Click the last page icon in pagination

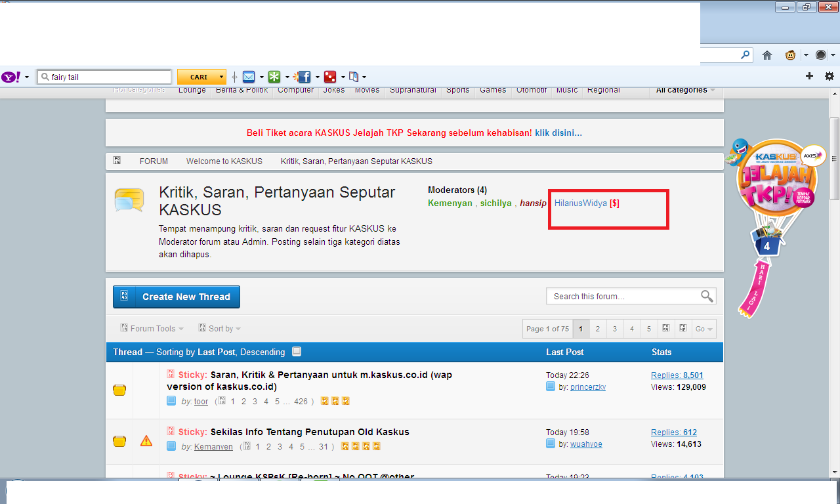[x=682, y=329]
